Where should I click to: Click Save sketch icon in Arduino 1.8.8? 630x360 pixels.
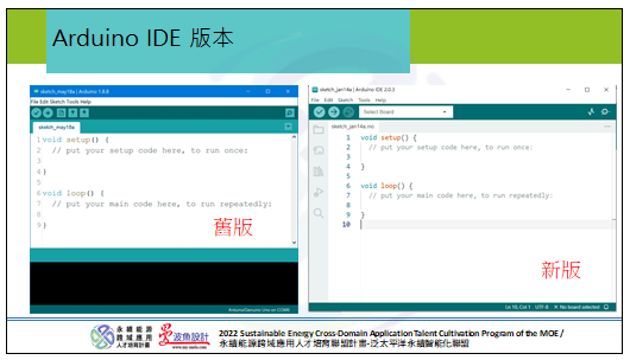tap(84, 113)
